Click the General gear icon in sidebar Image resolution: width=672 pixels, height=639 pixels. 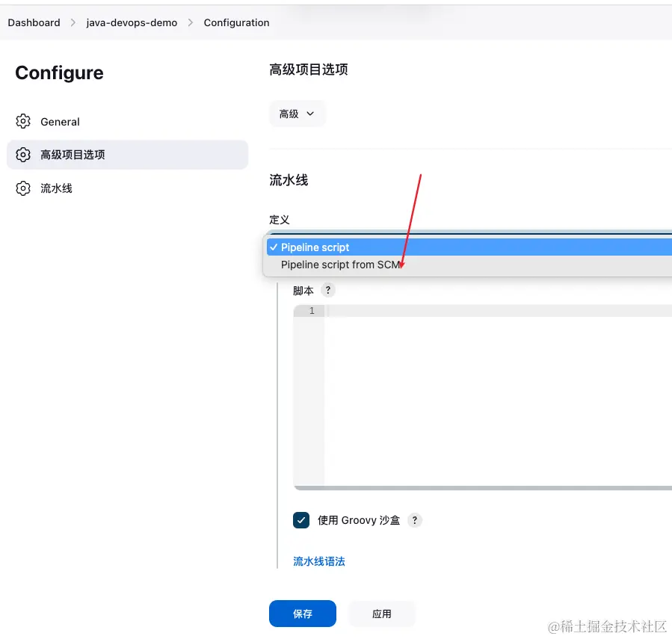(23, 121)
